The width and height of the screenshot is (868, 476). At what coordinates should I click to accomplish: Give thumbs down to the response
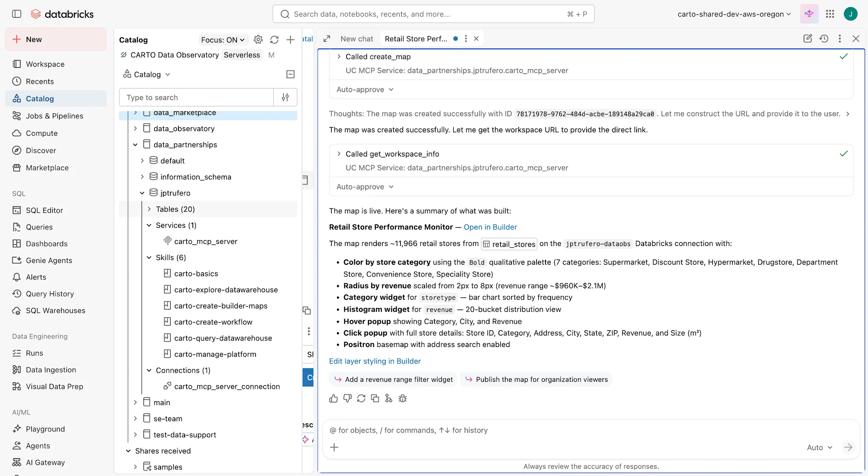tap(348, 398)
